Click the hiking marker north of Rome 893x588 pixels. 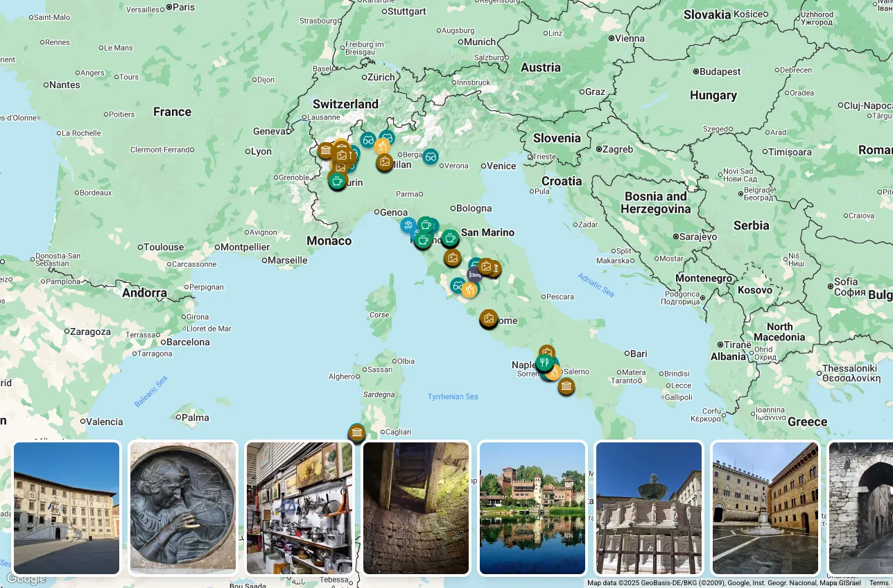[470, 289]
